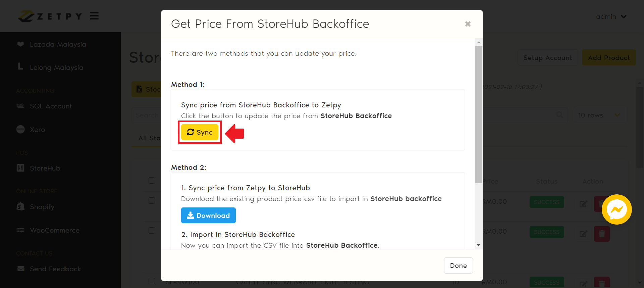Download the product price CSV file
644x288 pixels.
point(208,215)
